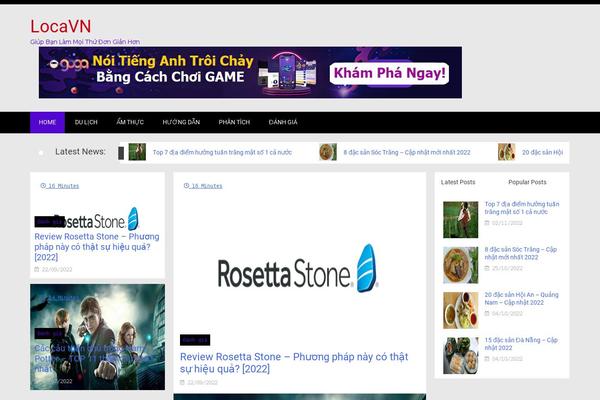Viewport: 600px width, 400px height.
Task: Click the ticker thumbnail beside Top 7 địa điểm
Action: 137,152
